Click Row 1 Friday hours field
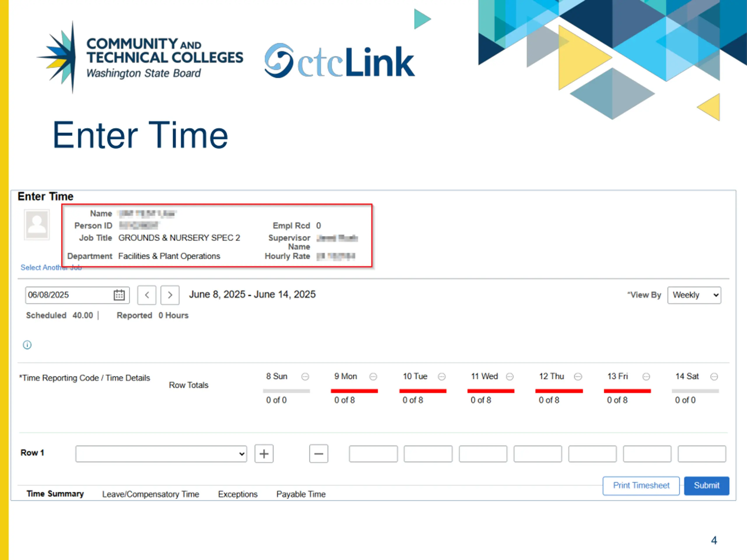This screenshot has height=560, width=747. 647,454
